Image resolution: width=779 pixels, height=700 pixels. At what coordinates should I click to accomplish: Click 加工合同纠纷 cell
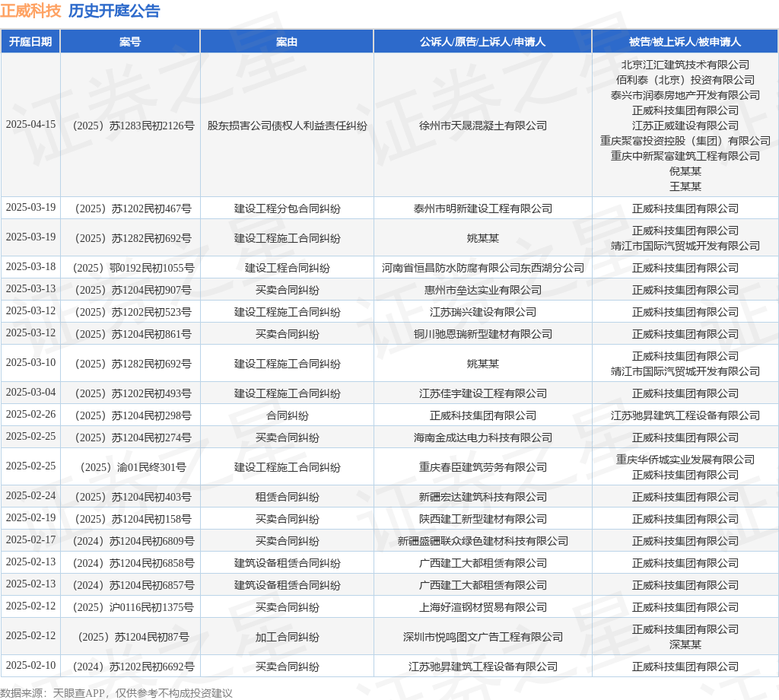pos(287,637)
